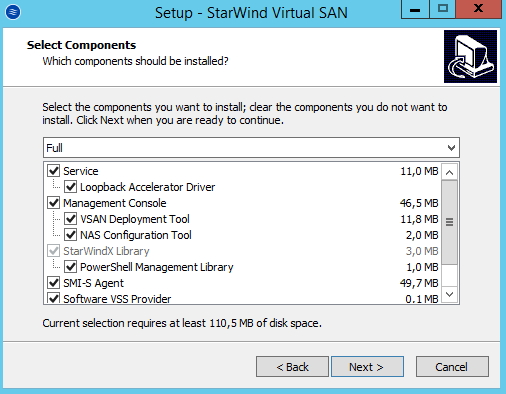Toggle PowerShell Management Library checkbox
This screenshot has height=394, width=506.
tap(70, 267)
